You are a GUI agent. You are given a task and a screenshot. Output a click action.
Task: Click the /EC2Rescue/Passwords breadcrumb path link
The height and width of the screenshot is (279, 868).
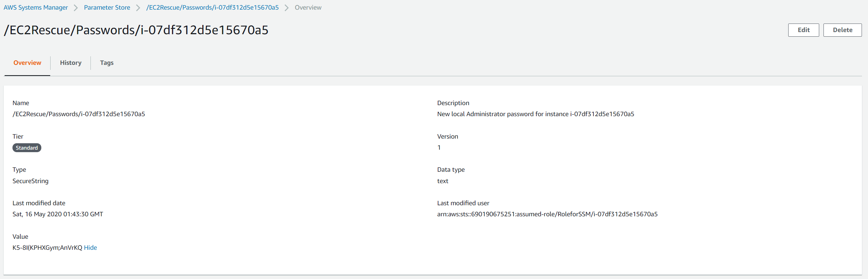click(212, 7)
